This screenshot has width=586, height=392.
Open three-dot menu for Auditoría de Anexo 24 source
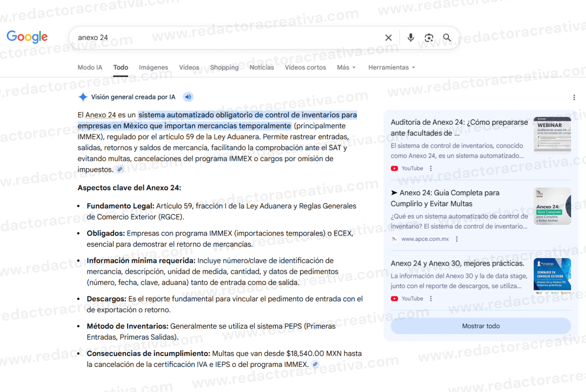[x=431, y=168]
